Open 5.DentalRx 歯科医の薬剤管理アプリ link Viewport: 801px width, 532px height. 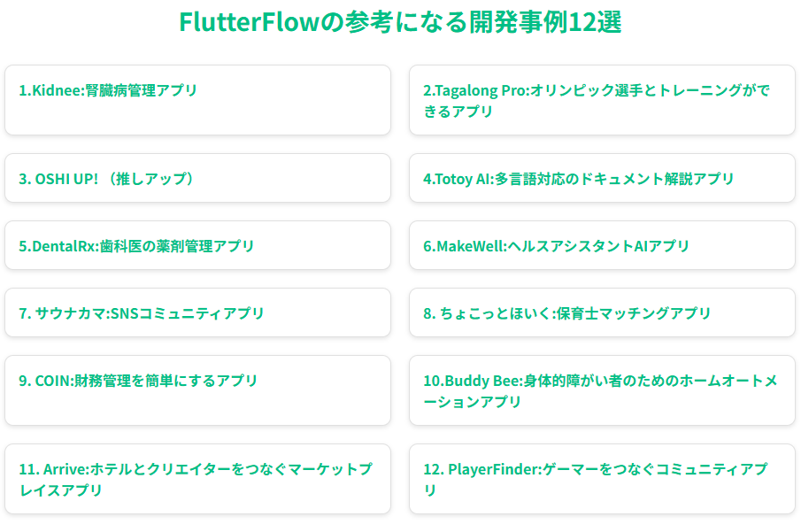(197, 245)
